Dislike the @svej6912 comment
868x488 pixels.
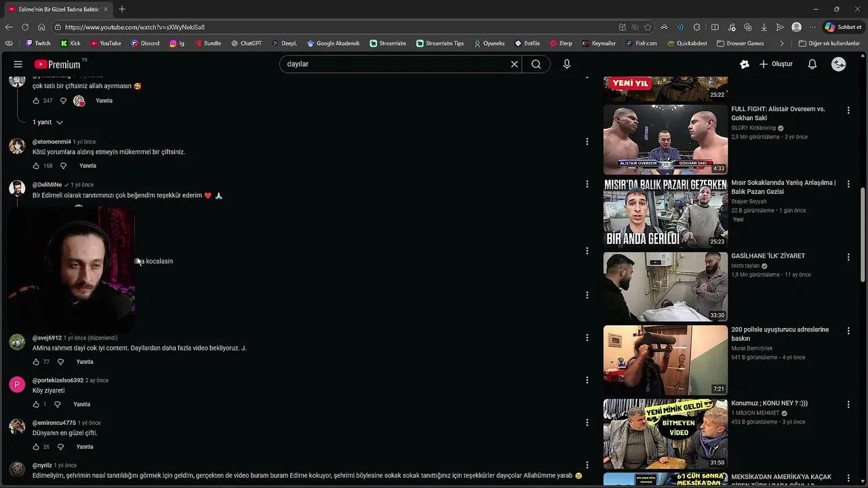click(60, 362)
